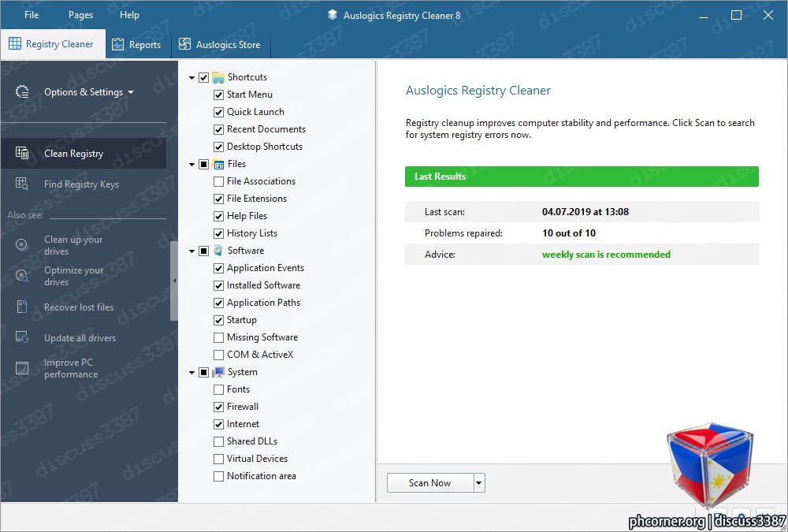Uncheck the Quick Launch checkbox

(218, 112)
